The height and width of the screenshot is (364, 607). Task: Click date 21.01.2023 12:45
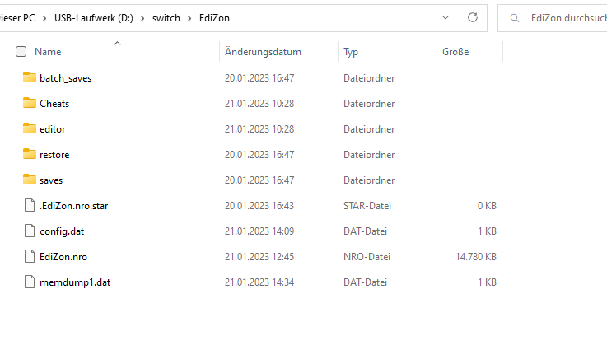coord(259,257)
